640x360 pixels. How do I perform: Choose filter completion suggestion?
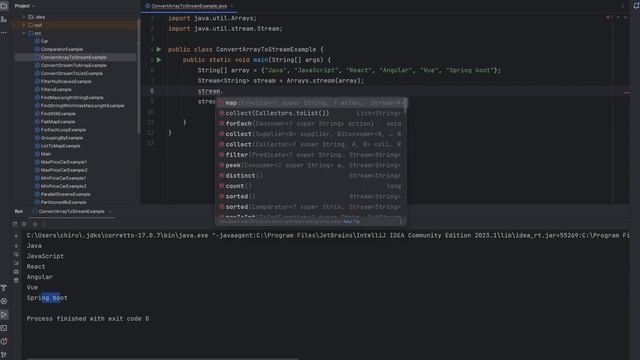pos(310,155)
